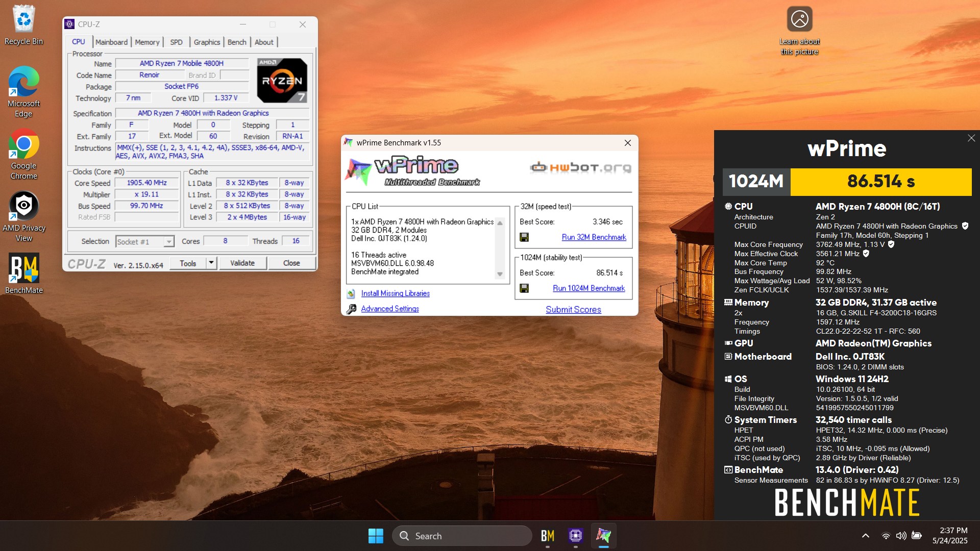Viewport: 980px width, 551px height.
Task: Click Bus Speed value 99.70 MHz
Action: pyautogui.click(x=146, y=206)
